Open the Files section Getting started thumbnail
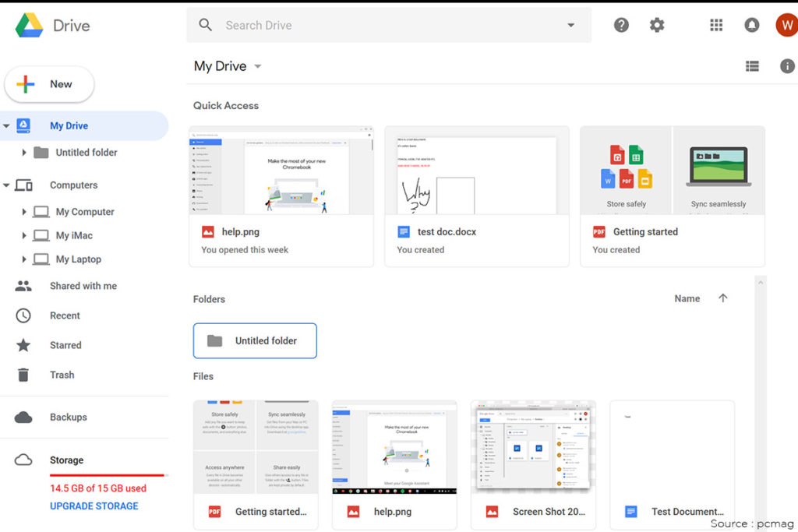Viewport: 798px width, 532px height. pos(256,447)
